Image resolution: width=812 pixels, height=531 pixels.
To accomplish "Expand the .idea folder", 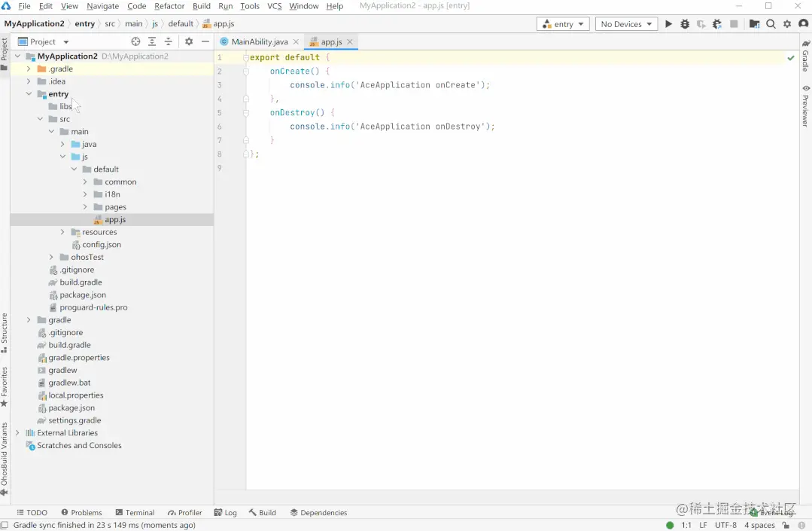I will point(29,81).
